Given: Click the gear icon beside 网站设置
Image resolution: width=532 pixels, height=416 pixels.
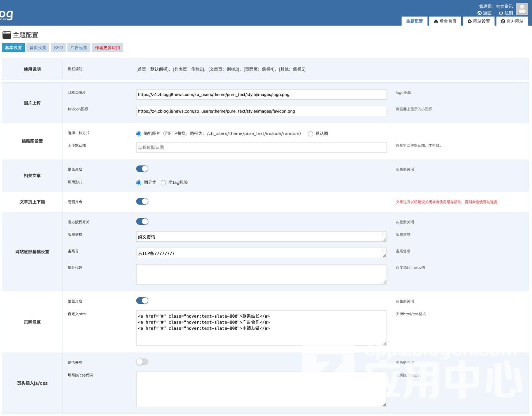Looking at the screenshot, I should (470, 22).
